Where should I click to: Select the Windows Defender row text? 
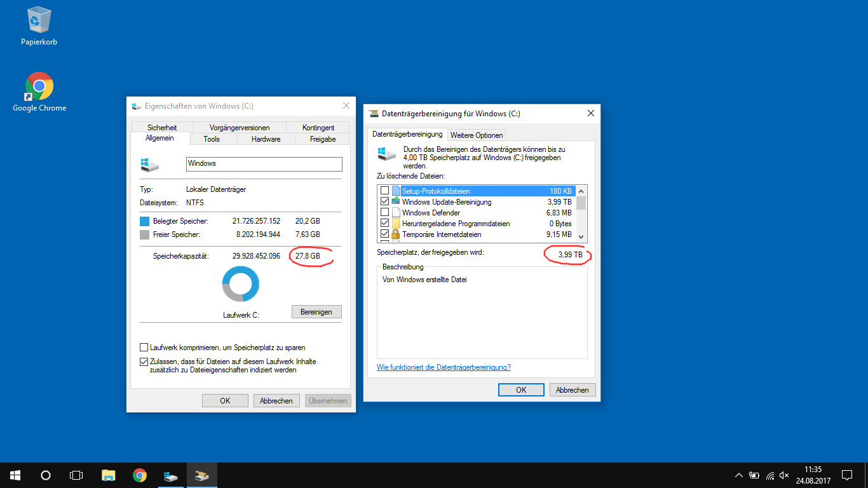[x=431, y=213]
